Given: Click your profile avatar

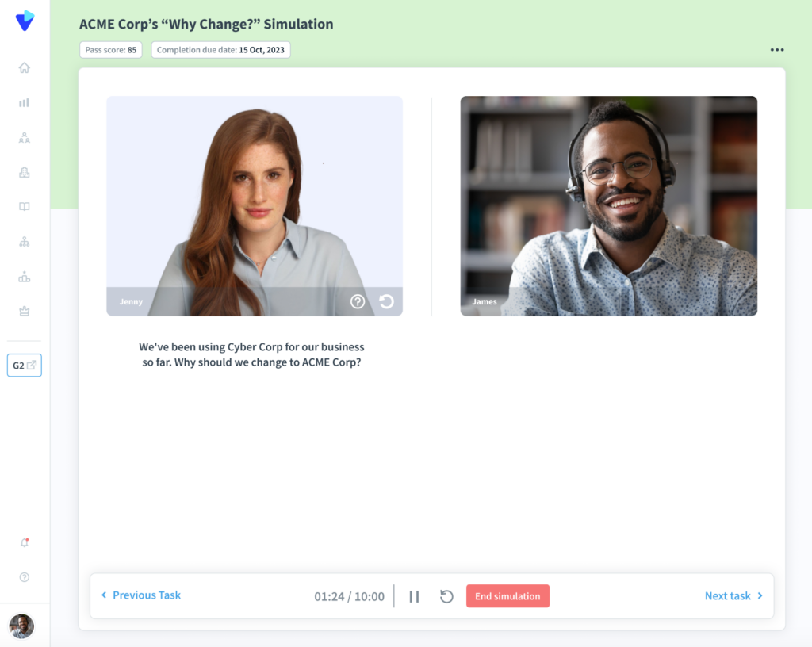Looking at the screenshot, I should click(22, 626).
